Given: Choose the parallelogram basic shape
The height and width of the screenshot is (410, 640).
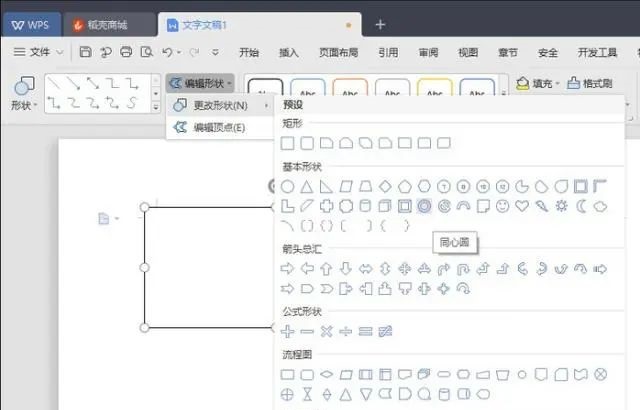Looking at the screenshot, I should (x=346, y=187).
